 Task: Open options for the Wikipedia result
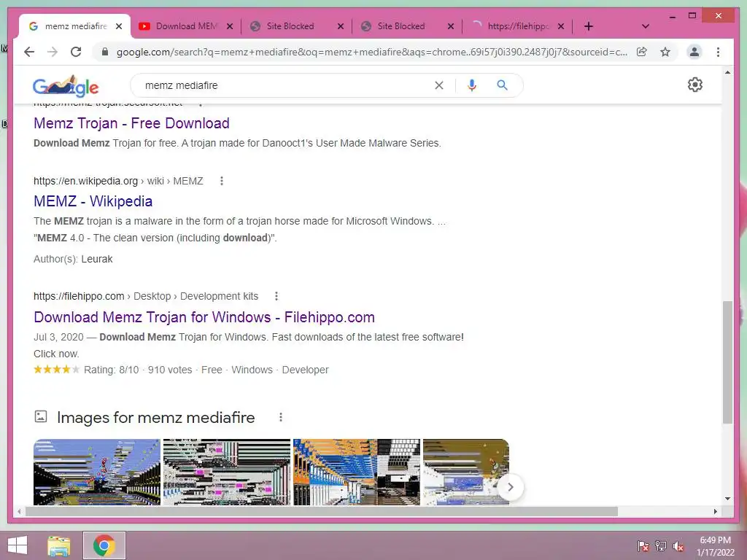point(222,181)
